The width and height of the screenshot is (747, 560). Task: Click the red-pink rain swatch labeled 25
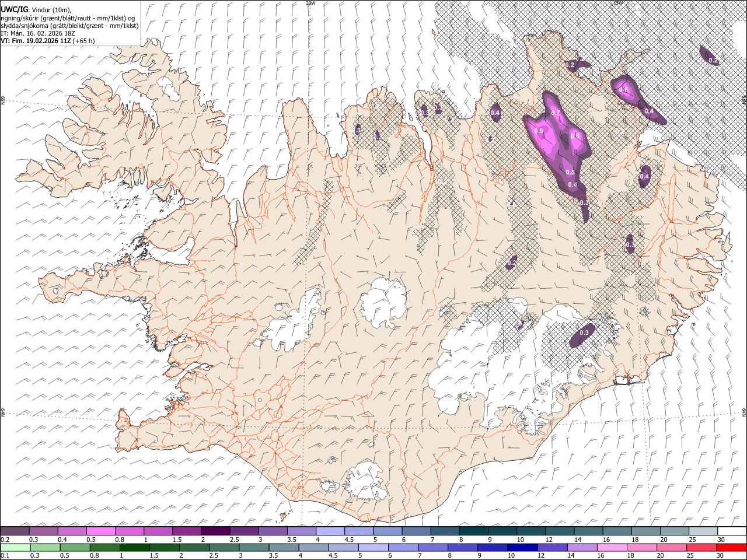pos(701,547)
